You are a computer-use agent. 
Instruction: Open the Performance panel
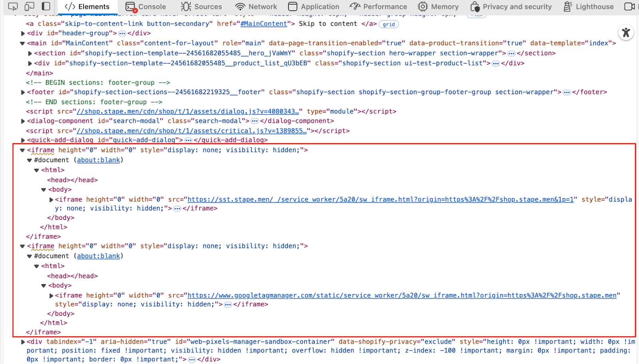[x=378, y=7]
